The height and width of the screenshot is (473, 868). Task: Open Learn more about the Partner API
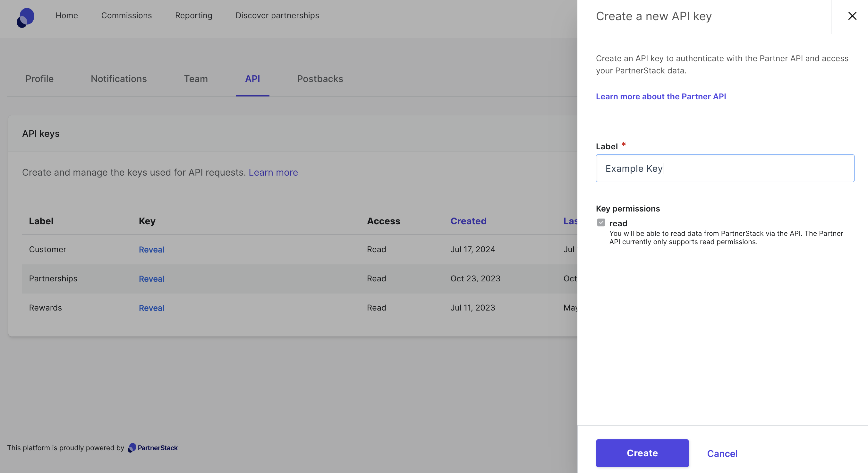(x=660, y=97)
